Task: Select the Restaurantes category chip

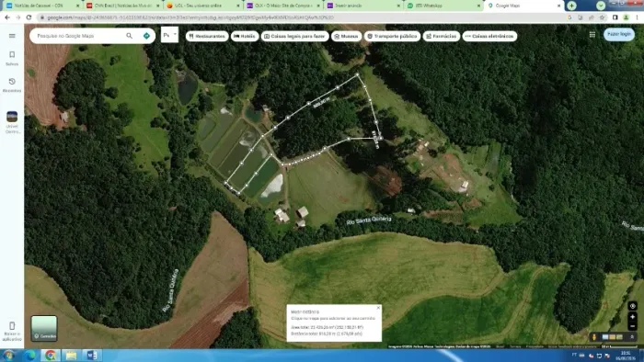Action: [207, 36]
